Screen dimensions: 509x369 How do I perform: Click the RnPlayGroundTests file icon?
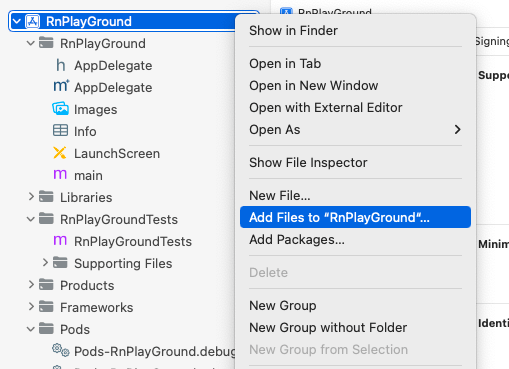pyautogui.click(x=60, y=240)
